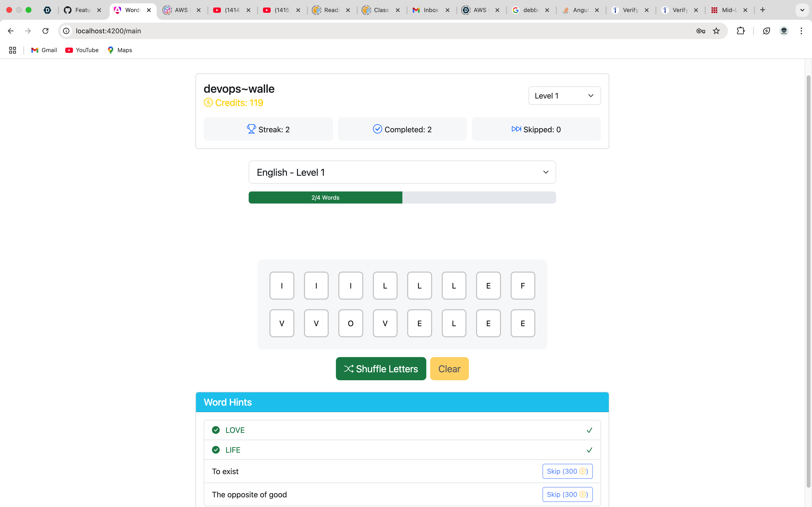Click the green check icon beside LIFE
This screenshot has width=812, height=507.
pyautogui.click(x=216, y=450)
